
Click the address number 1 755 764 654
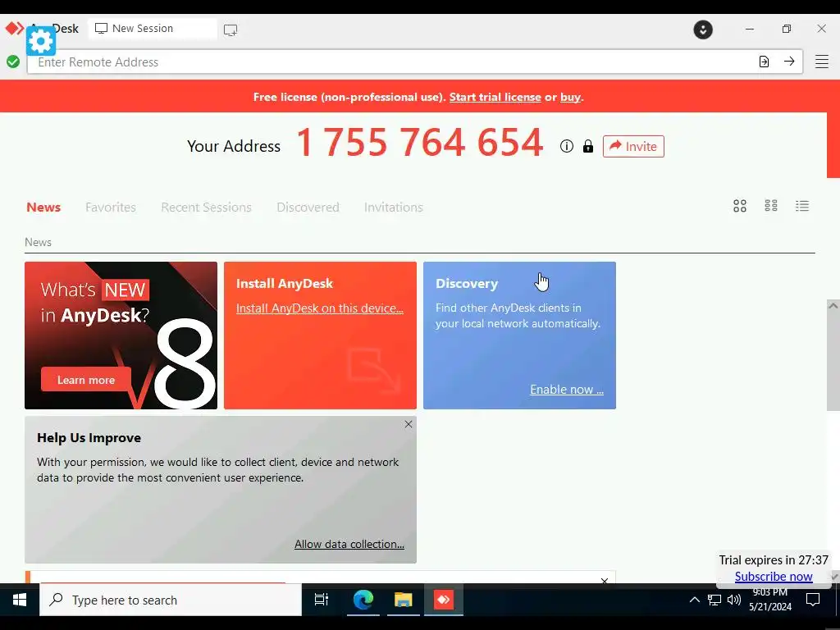tap(420, 143)
